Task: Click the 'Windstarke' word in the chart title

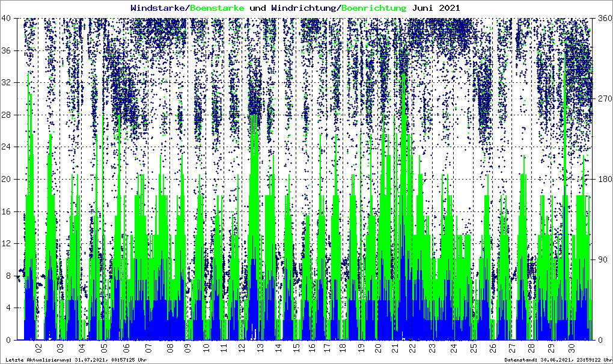Action: (159, 8)
